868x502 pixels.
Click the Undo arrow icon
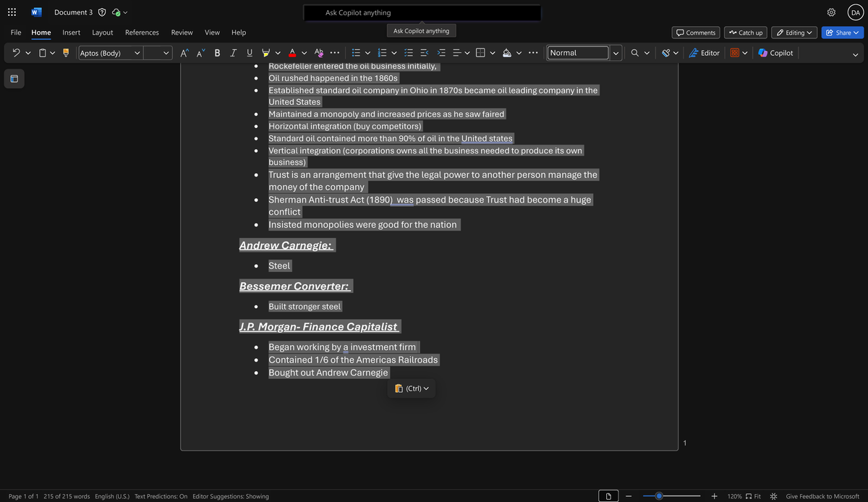[x=16, y=53]
